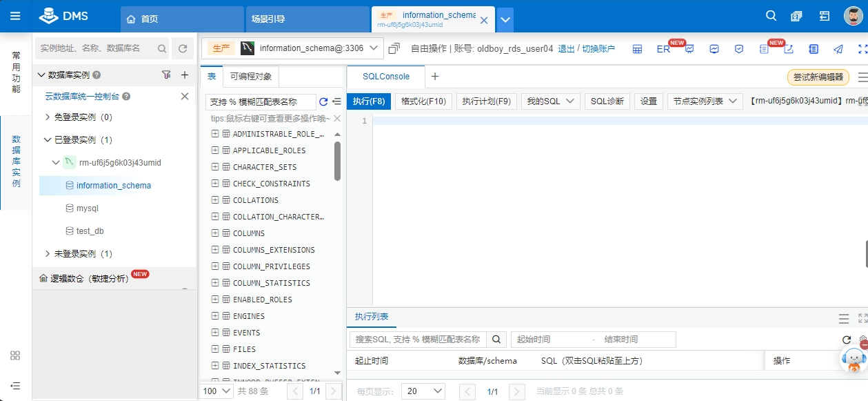This screenshot has height=401, width=868.
Task: Expand the COLUMNS table node
Action: [x=215, y=233]
